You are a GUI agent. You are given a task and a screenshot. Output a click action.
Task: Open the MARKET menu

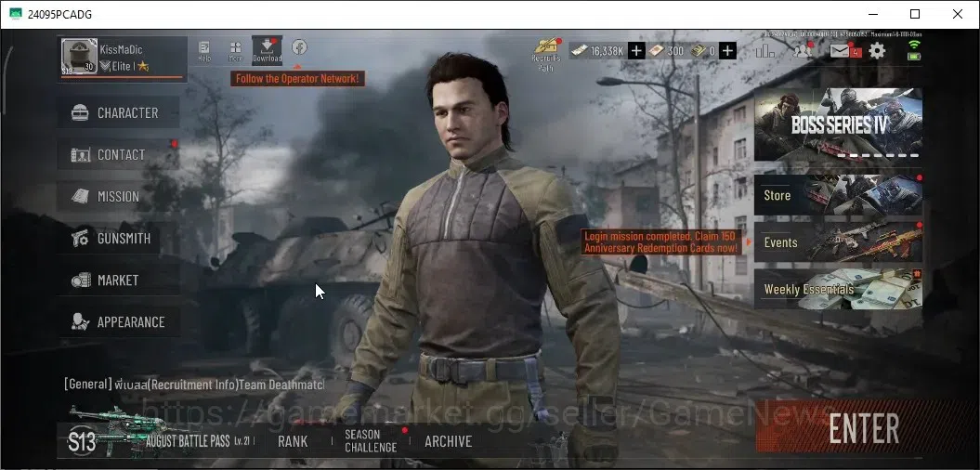[118, 280]
